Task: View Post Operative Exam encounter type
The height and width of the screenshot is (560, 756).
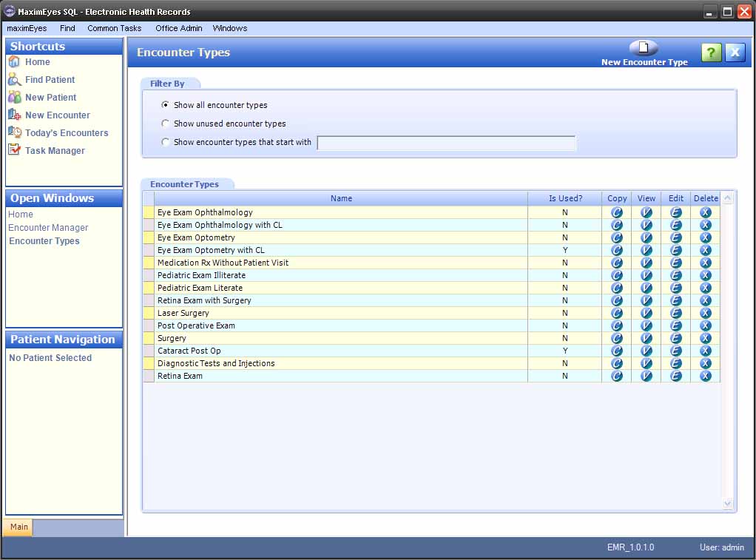Action: (646, 325)
